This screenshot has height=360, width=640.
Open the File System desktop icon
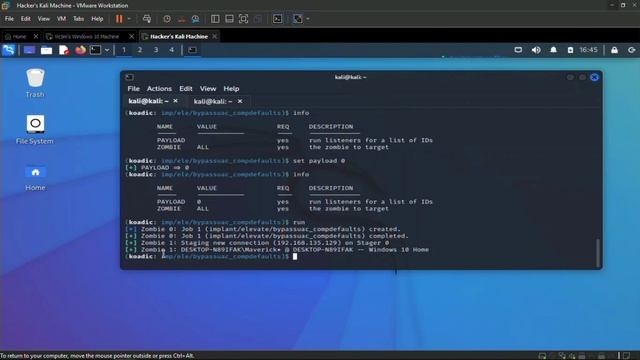click(35, 130)
